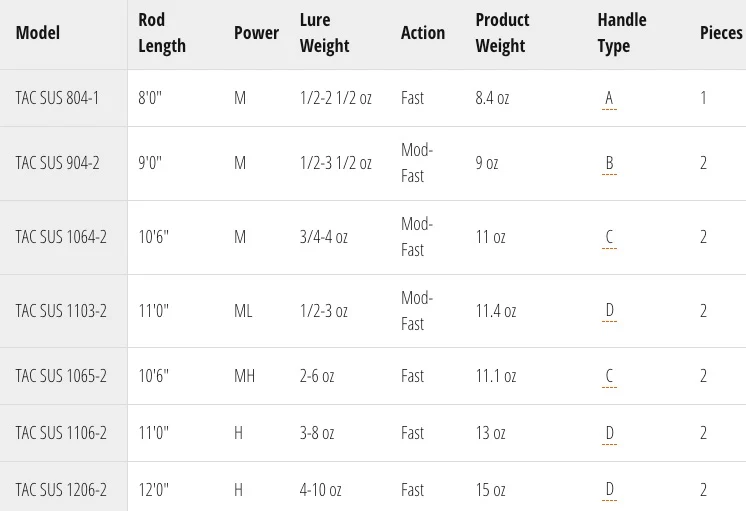Select the TAC SUS 904-2 model cell
Screen dimensions: 746x511
tap(57, 163)
